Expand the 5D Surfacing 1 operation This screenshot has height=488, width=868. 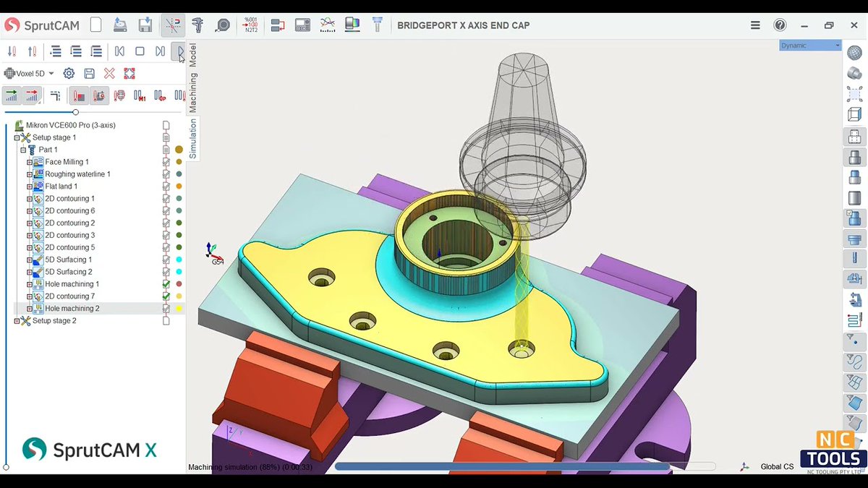pyautogui.click(x=30, y=260)
